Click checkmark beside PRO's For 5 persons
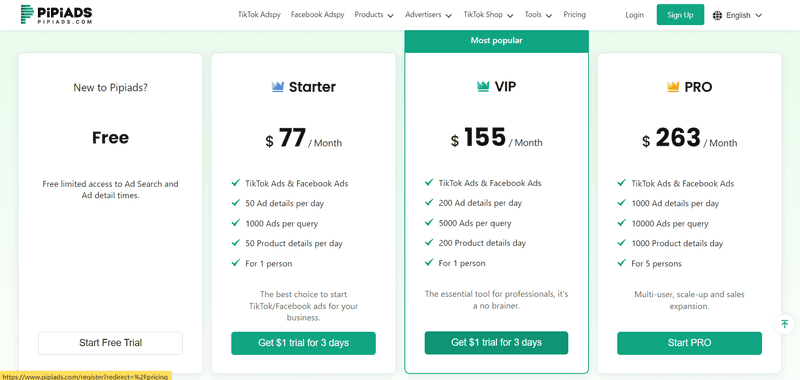The image size is (800, 380). pos(621,263)
